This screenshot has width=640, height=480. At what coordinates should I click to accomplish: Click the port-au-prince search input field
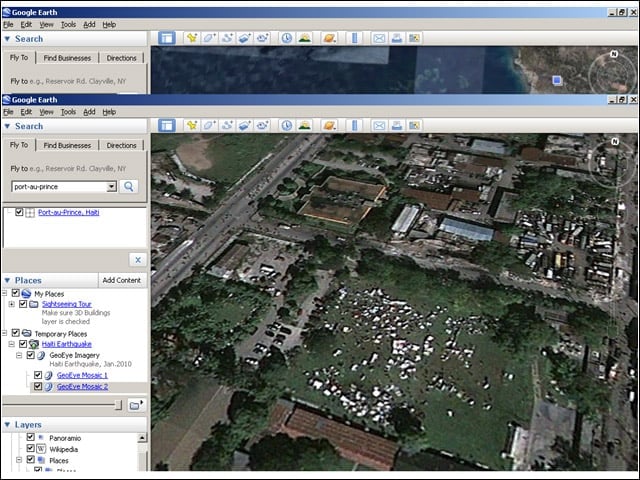click(x=59, y=187)
